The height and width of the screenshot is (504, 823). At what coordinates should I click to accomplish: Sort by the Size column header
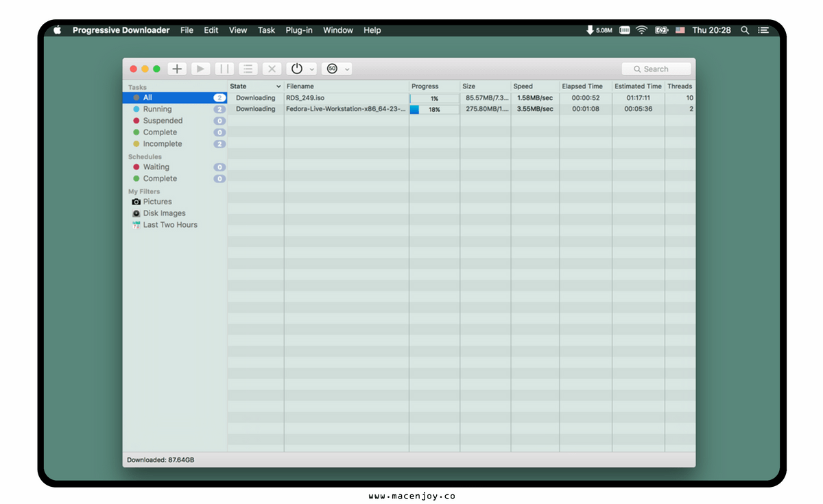click(x=486, y=86)
